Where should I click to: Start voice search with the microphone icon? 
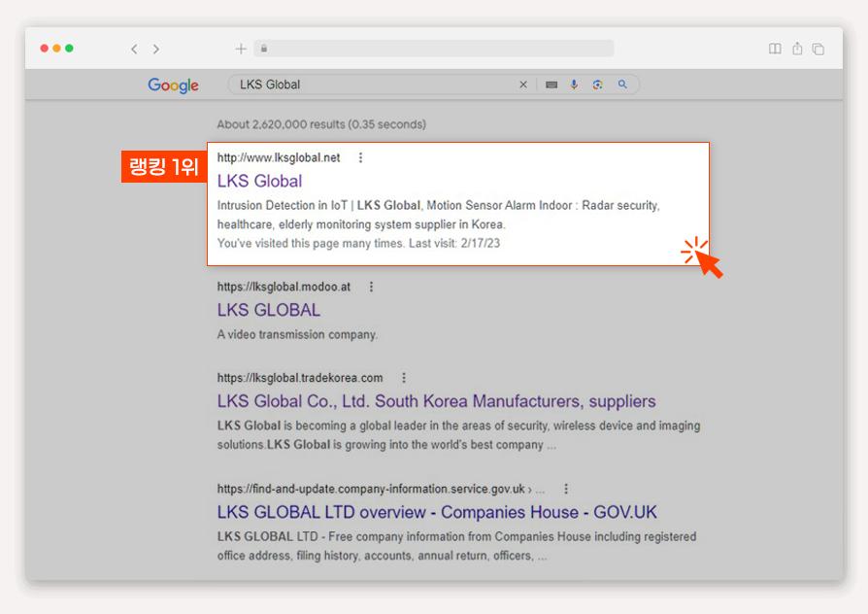pos(574,85)
